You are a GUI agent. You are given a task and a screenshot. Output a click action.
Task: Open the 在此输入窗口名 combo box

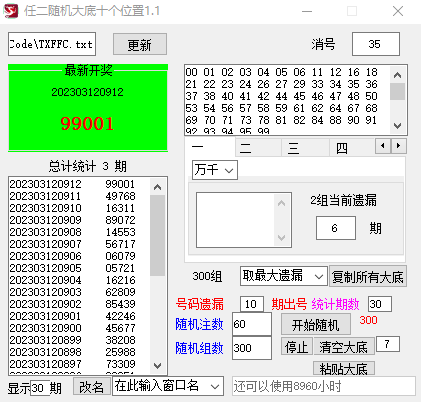click(168, 386)
